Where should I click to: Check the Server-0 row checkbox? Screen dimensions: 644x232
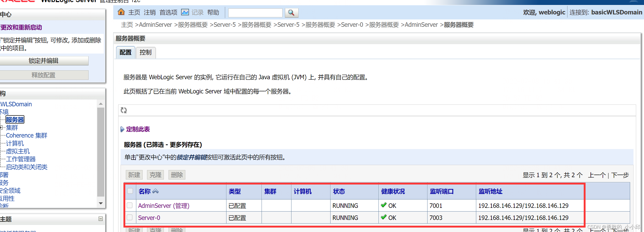(x=130, y=217)
